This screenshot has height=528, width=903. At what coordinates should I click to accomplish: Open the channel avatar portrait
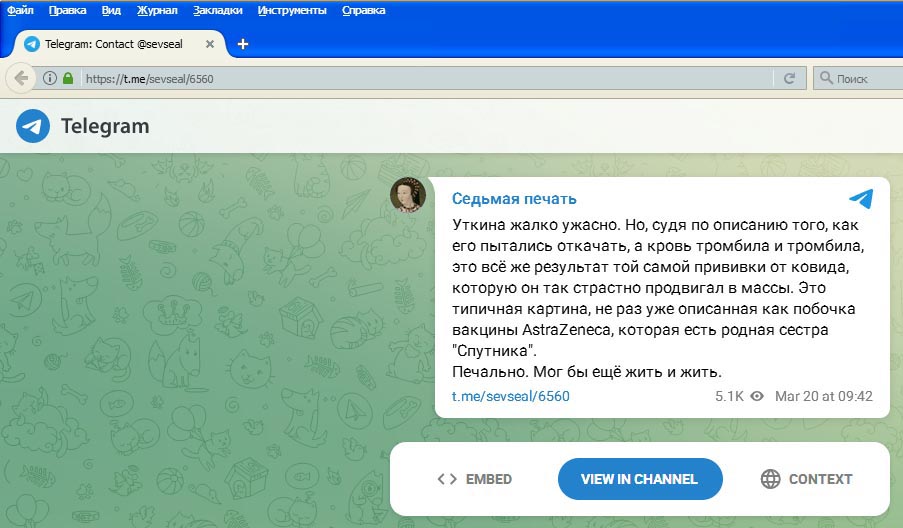(x=408, y=195)
